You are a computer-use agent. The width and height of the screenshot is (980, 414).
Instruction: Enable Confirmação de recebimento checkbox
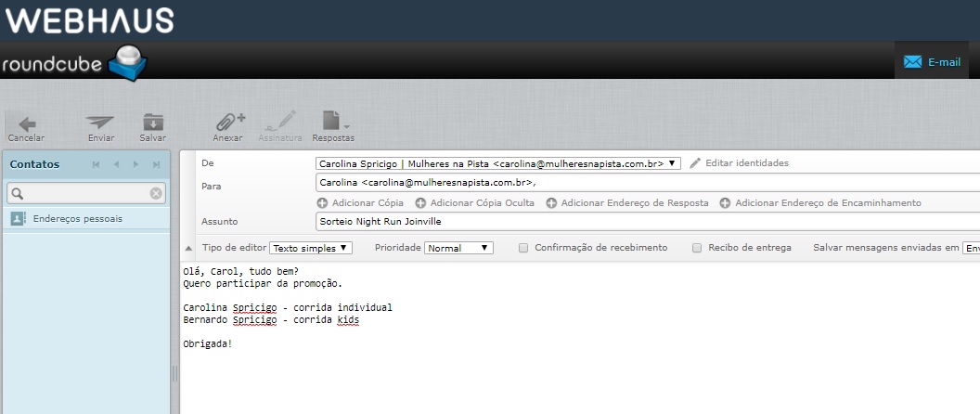pos(524,248)
